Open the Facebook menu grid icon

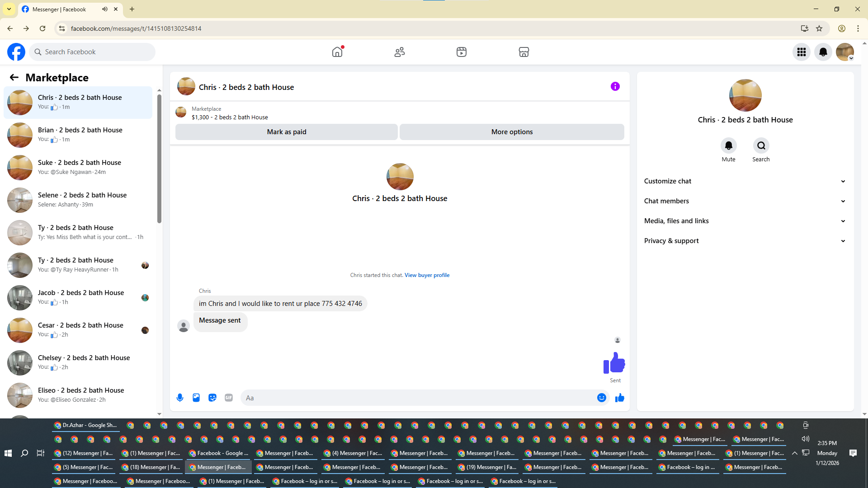pyautogui.click(x=801, y=52)
